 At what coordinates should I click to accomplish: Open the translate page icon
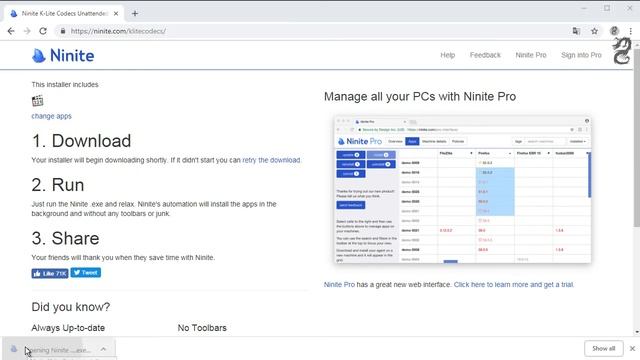click(576, 31)
